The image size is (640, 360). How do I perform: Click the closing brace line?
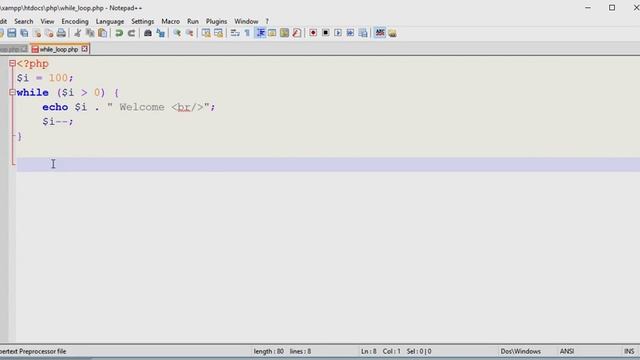19,136
